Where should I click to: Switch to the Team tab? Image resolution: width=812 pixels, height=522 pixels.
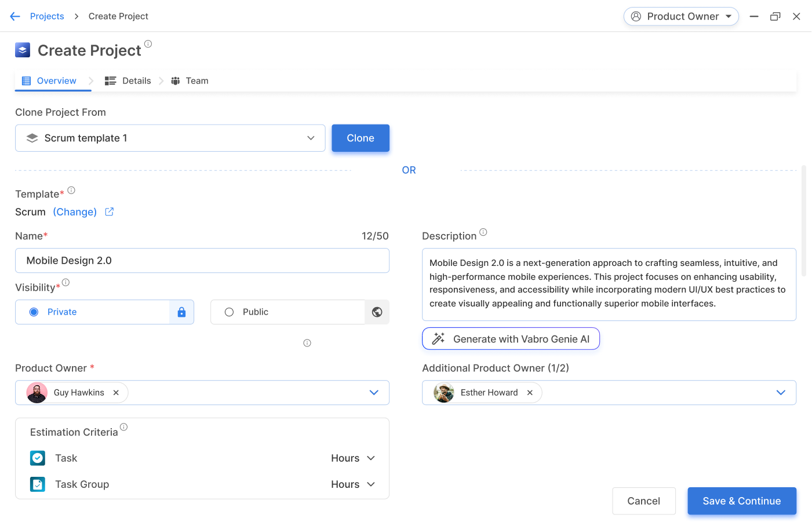click(190, 81)
